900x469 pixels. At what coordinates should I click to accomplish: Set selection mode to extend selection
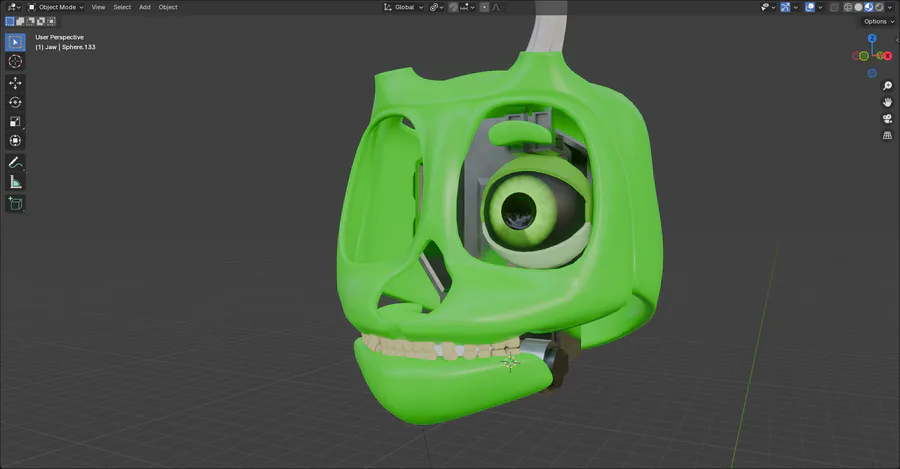coord(20,21)
